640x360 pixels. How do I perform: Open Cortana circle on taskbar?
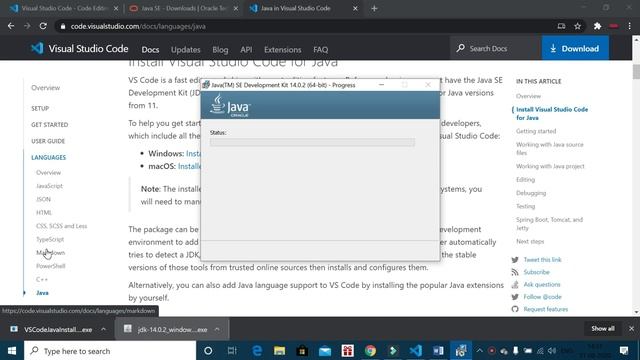pyautogui.click(x=208, y=351)
